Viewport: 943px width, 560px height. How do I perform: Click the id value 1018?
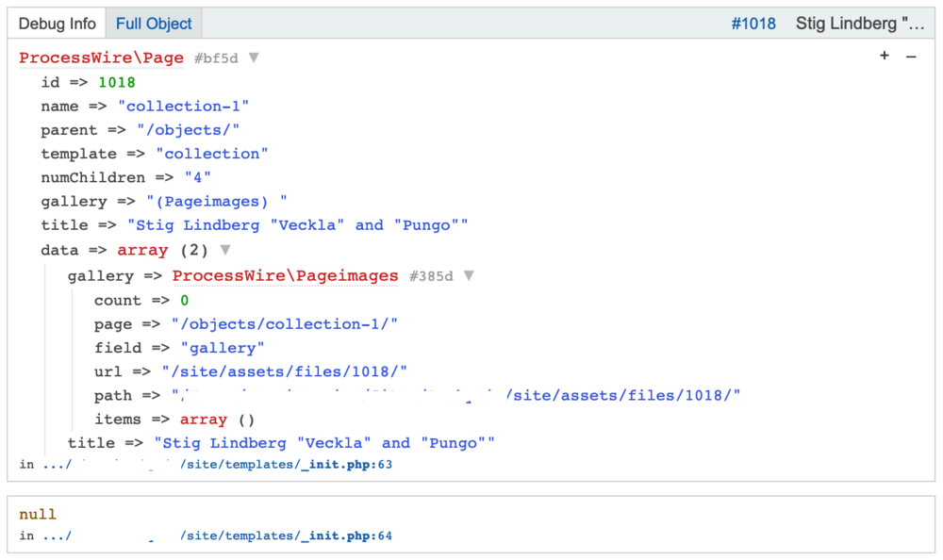[117, 83]
